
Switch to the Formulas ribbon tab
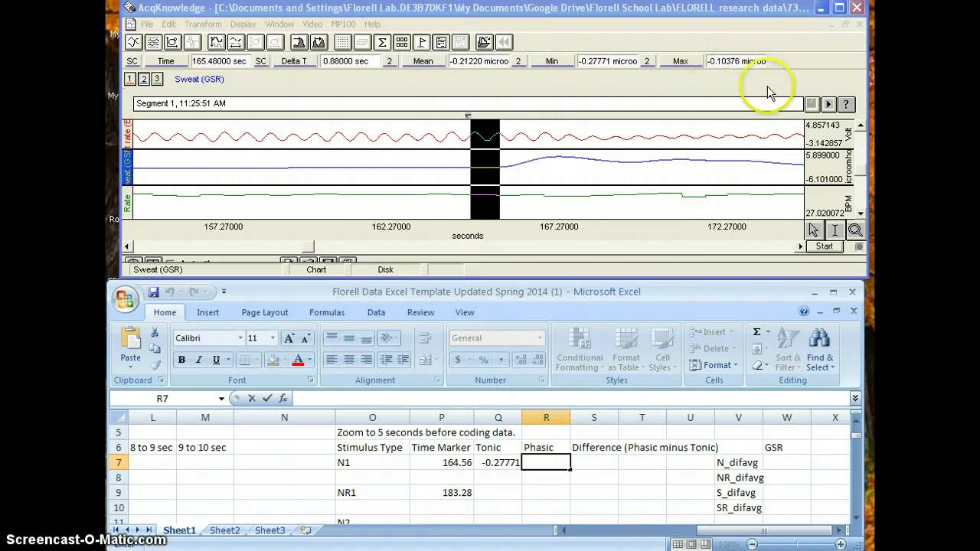[x=327, y=312]
